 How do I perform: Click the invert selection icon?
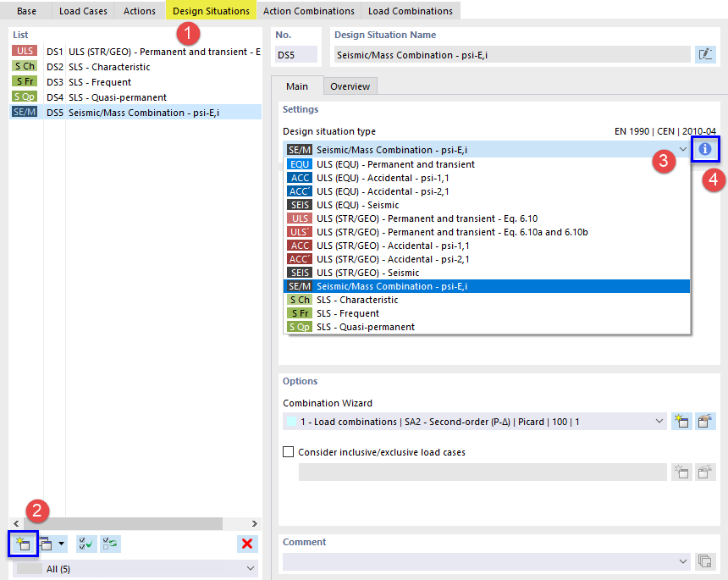111,544
